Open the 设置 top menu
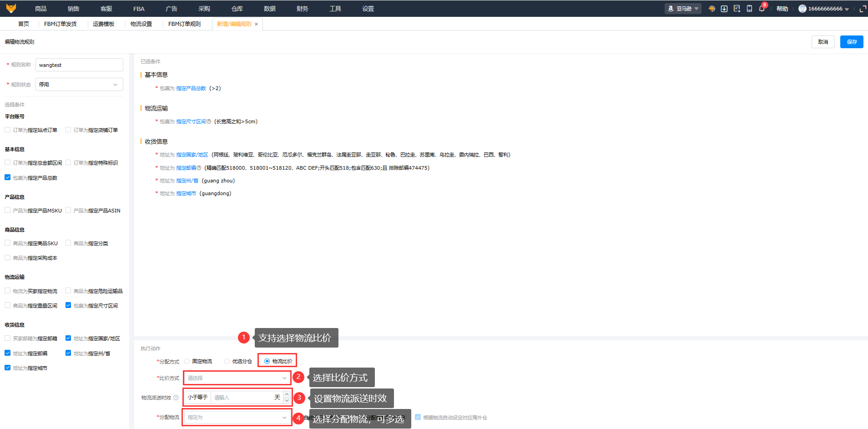This screenshot has width=868, height=429. pos(368,9)
